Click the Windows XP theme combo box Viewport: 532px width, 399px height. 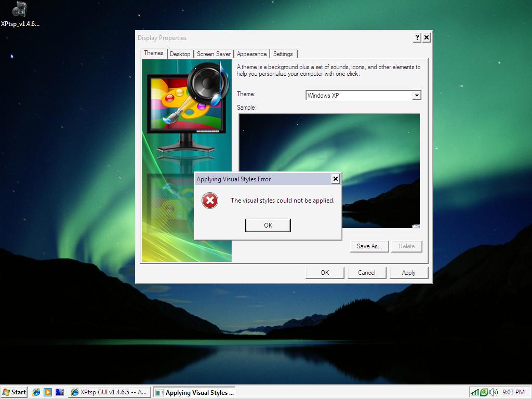(363, 96)
